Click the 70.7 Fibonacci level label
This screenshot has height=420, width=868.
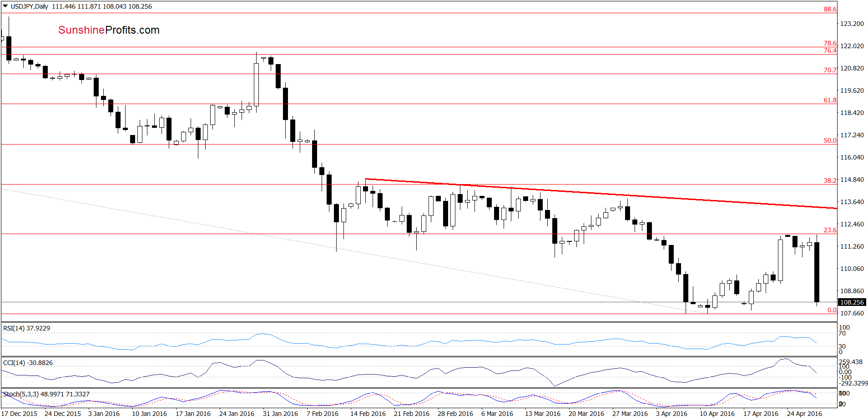[830, 70]
